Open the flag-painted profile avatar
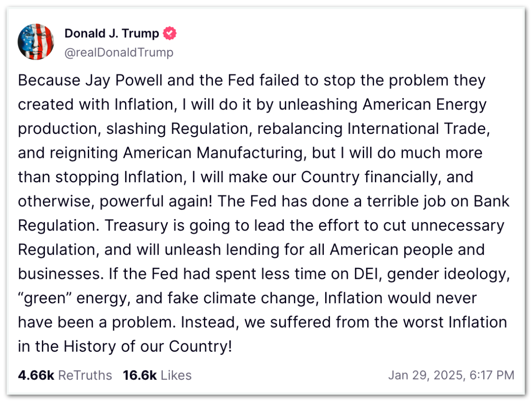Viewport: 532px width, 403px height. pos(36,42)
